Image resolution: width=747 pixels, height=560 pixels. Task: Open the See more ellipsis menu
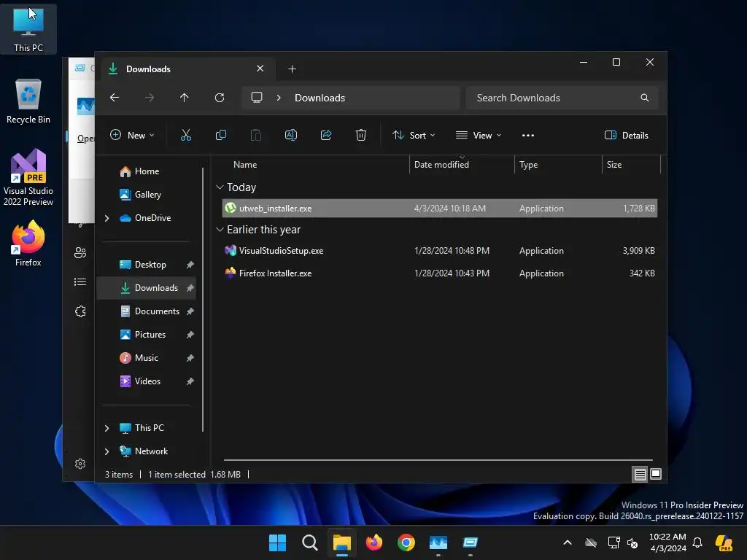[x=528, y=135]
